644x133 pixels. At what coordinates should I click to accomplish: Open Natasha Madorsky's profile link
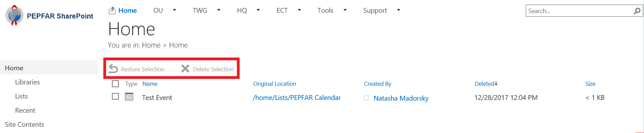pos(401,98)
